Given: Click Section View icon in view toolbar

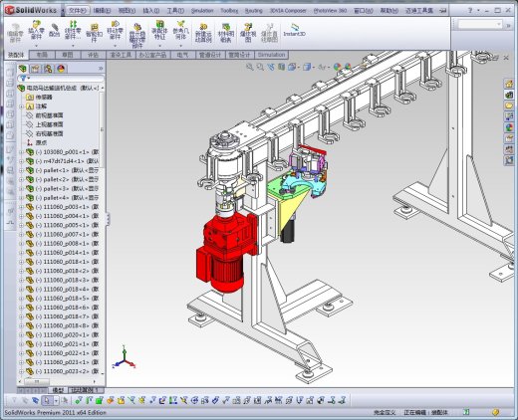Looking at the screenshot, I should [281, 67].
